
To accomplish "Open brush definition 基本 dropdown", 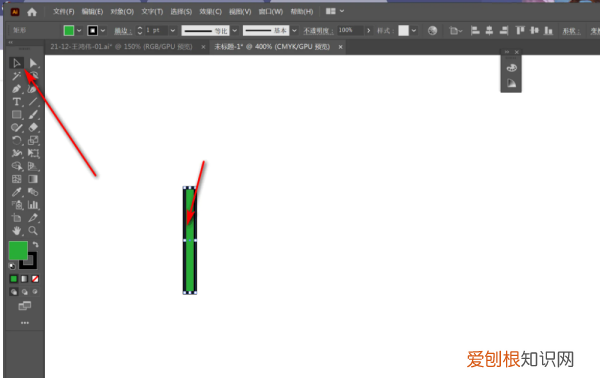I will [294, 31].
